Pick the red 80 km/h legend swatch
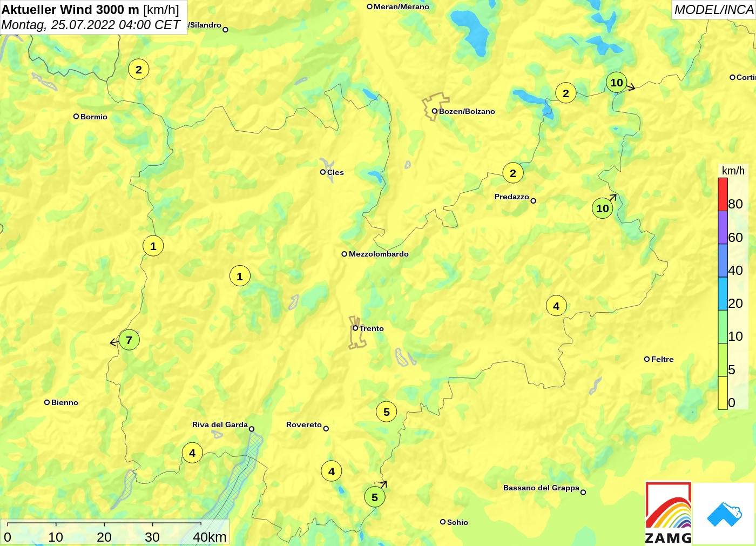 (723, 194)
